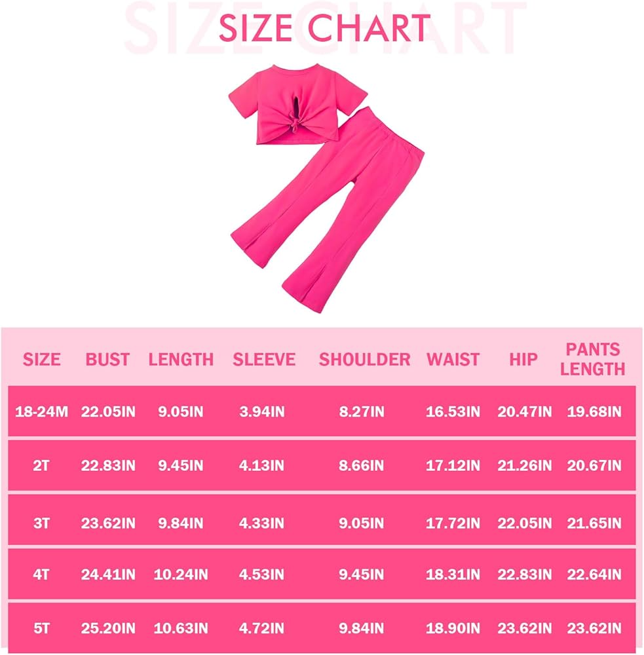Choose the 5T size row label

point(42,629)
